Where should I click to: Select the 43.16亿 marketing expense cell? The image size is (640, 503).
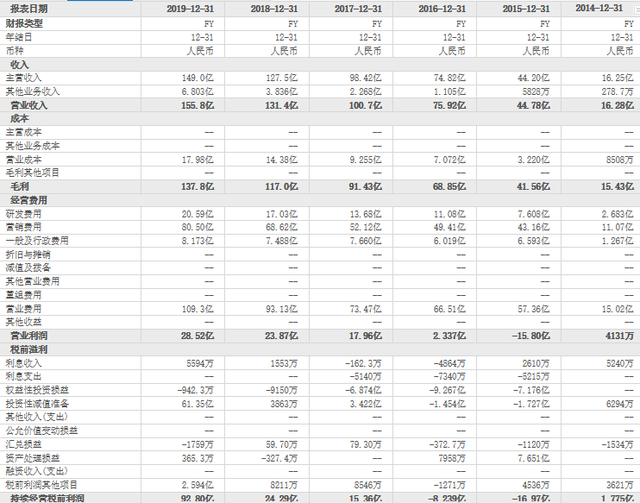click(x=534, y=227)
